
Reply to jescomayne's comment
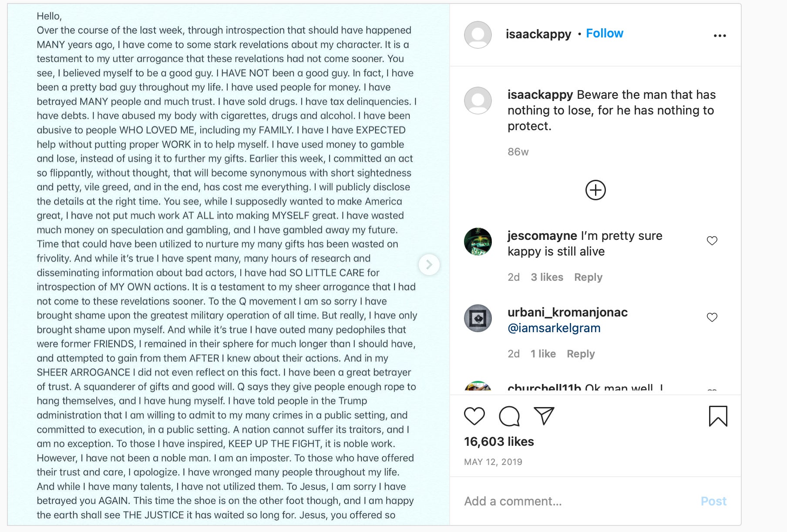(x=588, y=277)
